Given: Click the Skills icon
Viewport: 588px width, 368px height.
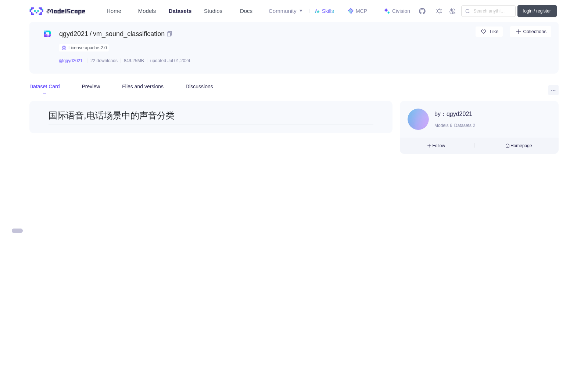Looking at the screenshot, I should (317, 11).
